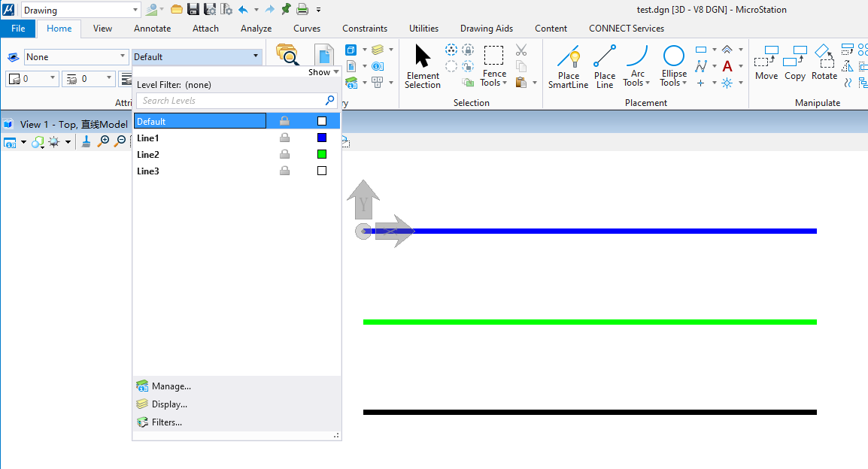
Task: Click the Save icon in quick access toolbar
Action: [x=193, y=10]
